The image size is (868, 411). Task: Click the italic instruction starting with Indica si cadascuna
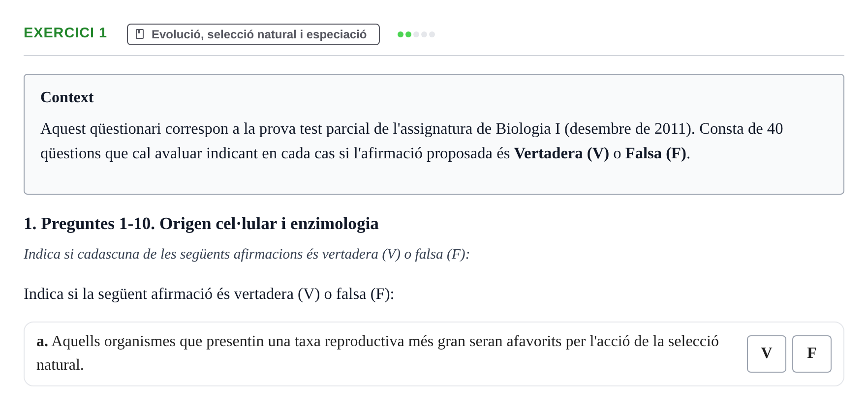tap(247, 254)
